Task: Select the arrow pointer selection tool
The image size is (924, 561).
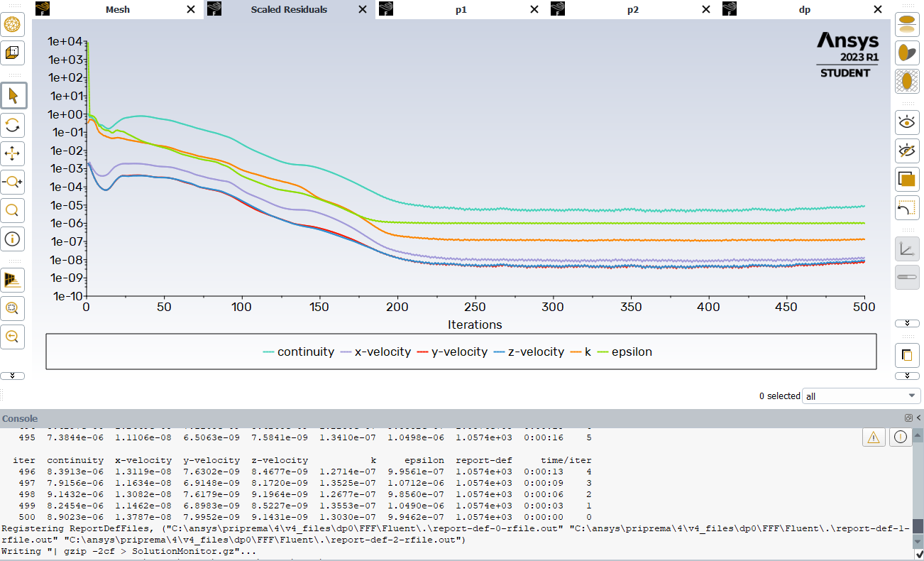Action: pyautogui.click(x=13, y=95)
